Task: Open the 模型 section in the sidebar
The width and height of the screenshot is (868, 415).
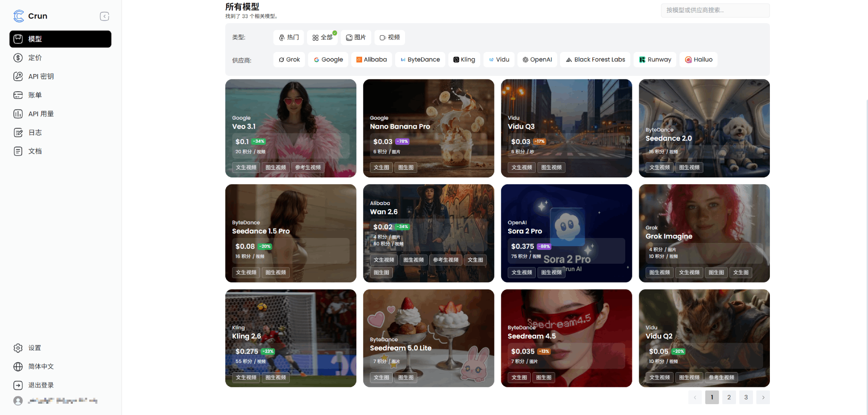Action: click(x=61, y=39)
